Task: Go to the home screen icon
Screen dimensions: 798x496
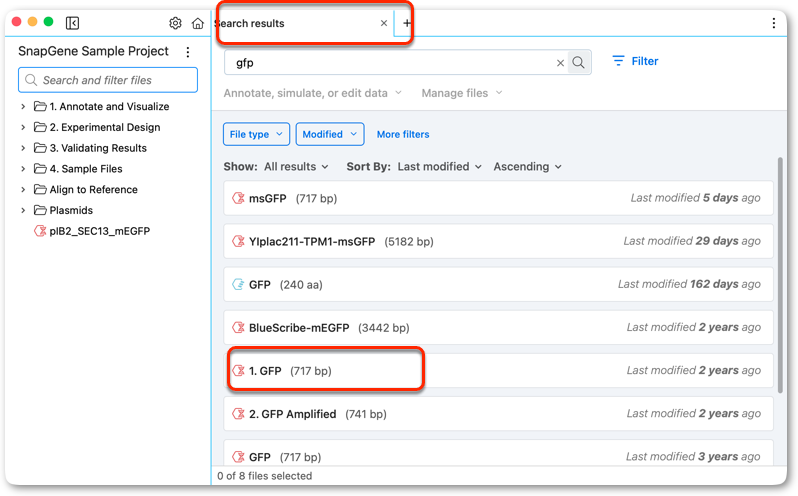Action: point(197,23)
